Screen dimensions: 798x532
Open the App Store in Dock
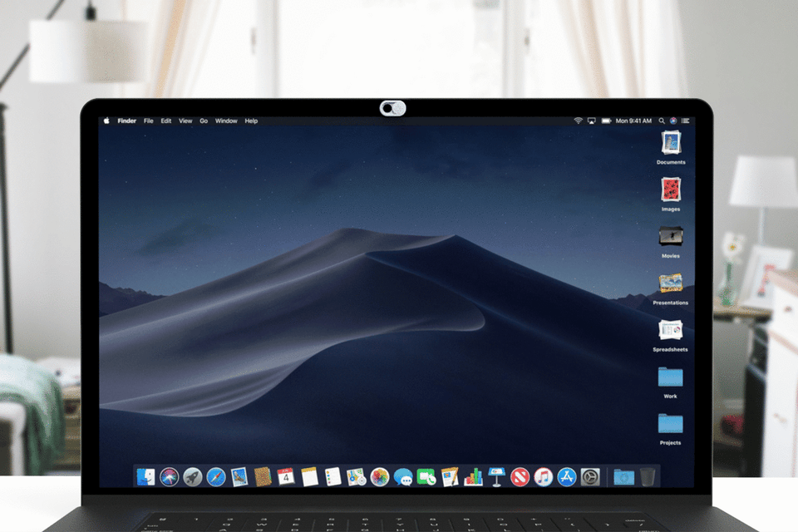[x=567, y=477]
